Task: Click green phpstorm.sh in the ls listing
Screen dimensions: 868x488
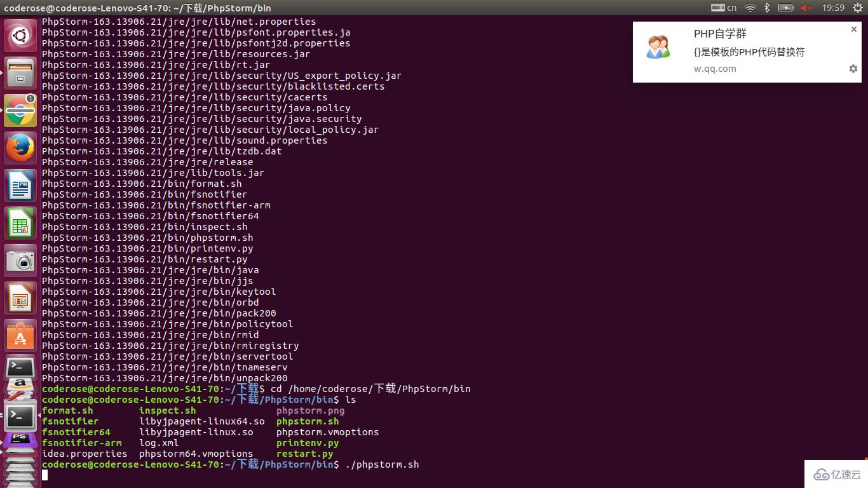Action: (308, 421)
